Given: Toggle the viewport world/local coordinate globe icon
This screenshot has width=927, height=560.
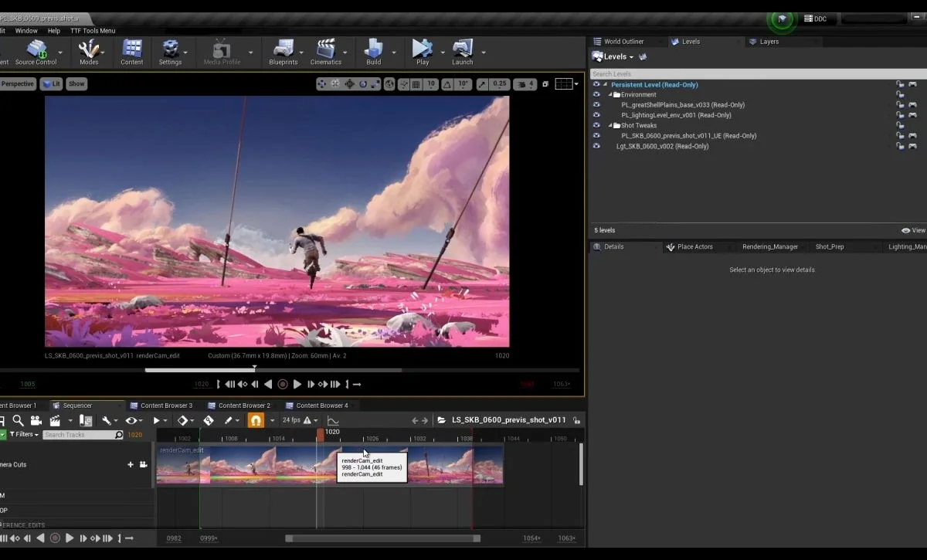Looking at the screenshot, I should tap(389, 83).
